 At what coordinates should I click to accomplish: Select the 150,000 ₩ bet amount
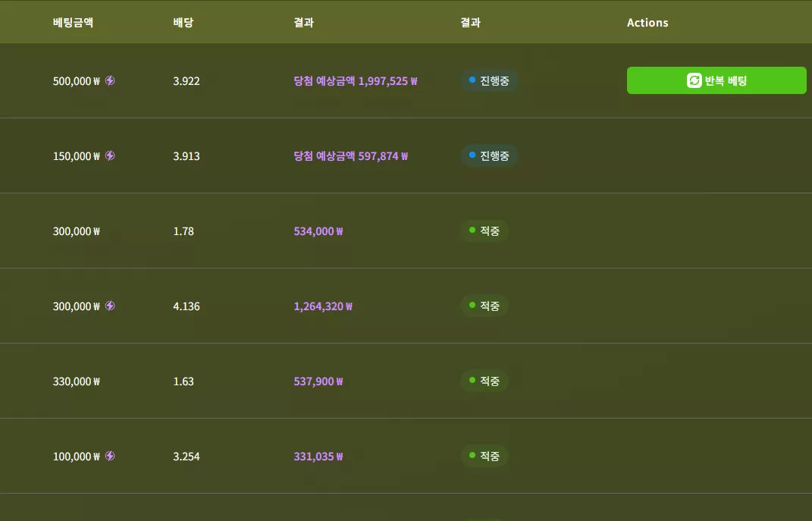tap(76, 156)
